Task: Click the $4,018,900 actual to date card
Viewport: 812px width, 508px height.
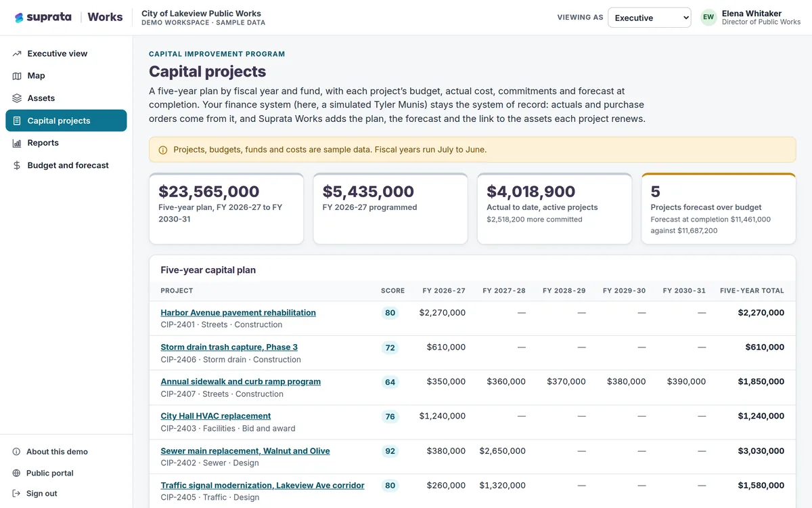Action: coord(554,209)
